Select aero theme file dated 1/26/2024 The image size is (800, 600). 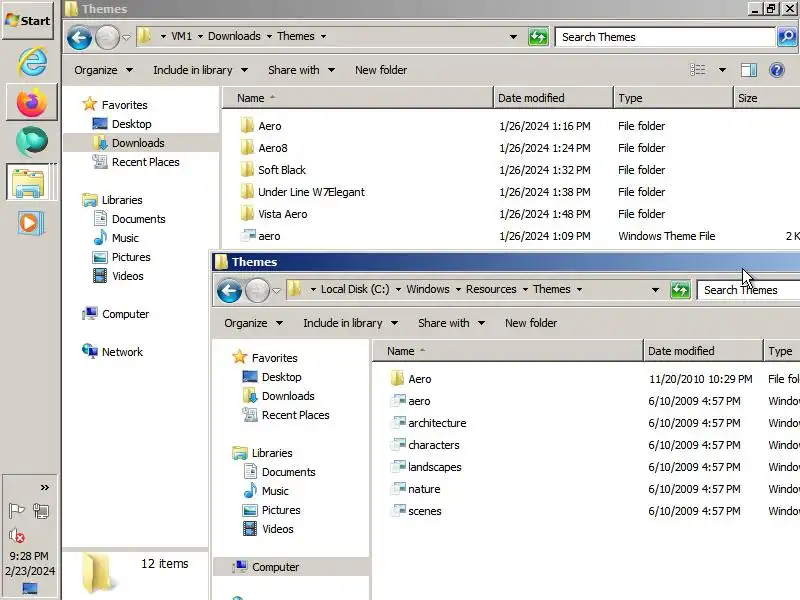[x=269, y=236]
